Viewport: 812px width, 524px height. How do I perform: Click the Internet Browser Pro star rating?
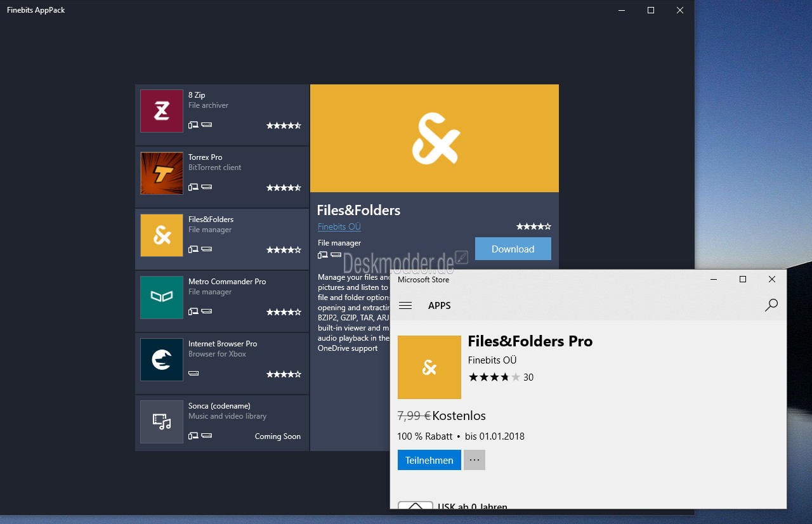point(284,374)
